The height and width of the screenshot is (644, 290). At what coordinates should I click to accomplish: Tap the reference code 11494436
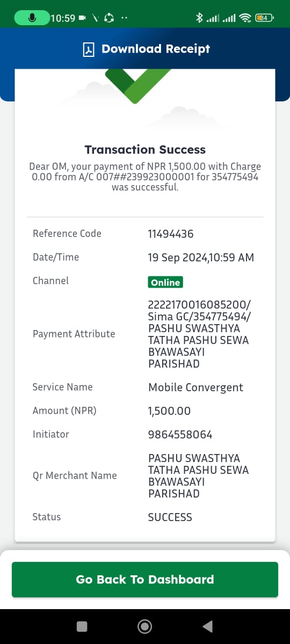point(171,234)
